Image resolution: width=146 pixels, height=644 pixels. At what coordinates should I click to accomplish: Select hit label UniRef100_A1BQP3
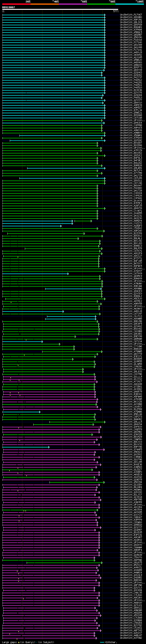coord(131,226)
